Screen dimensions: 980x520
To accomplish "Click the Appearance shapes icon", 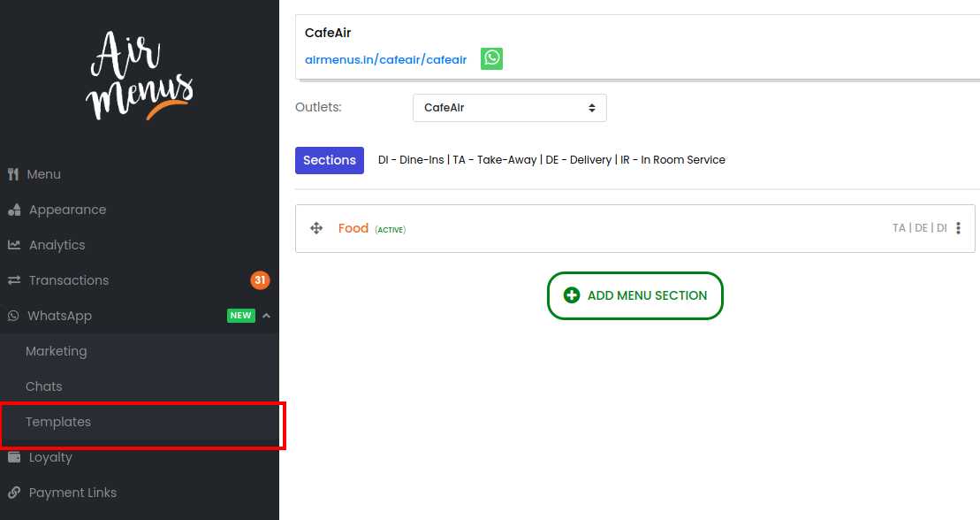I will click(x=14, y=210).
